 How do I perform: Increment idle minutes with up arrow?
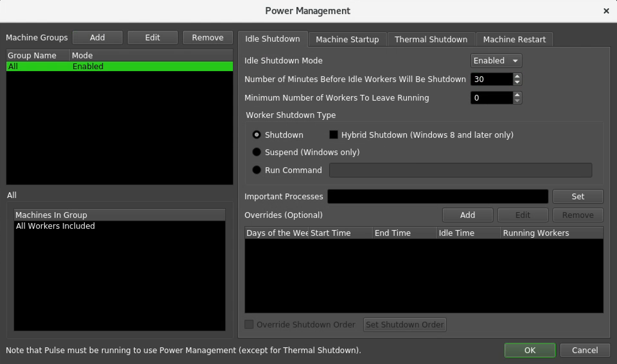coord(517,77)
